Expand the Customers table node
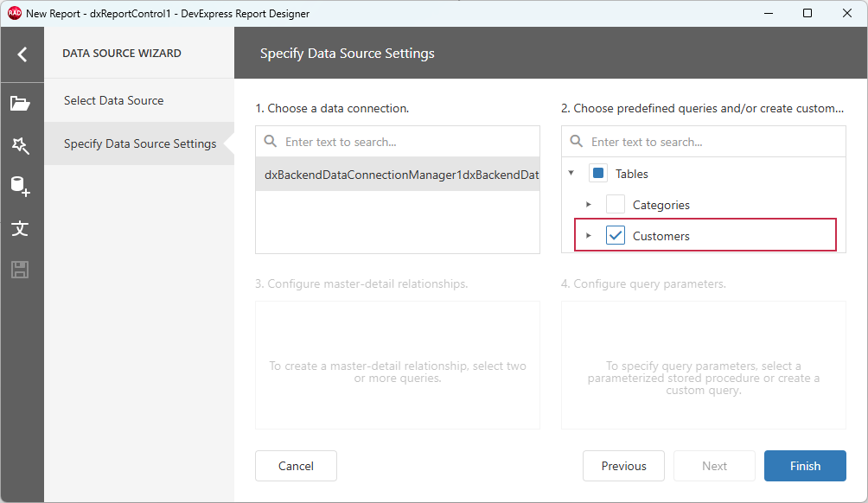 [589, 236]
